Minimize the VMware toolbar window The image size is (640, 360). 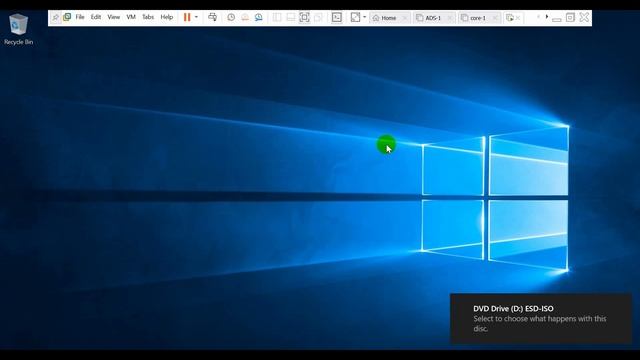click(x=557, y=19)
